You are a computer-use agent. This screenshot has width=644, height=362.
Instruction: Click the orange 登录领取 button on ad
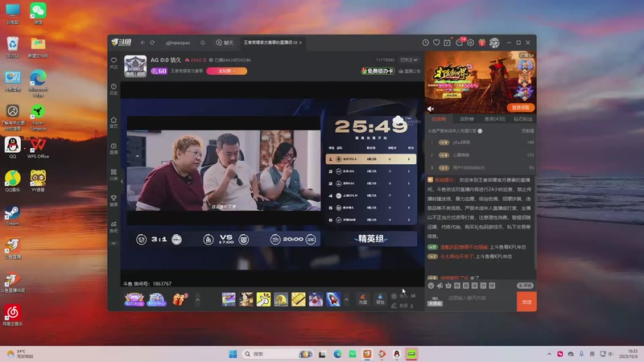[x=521, y=108]
